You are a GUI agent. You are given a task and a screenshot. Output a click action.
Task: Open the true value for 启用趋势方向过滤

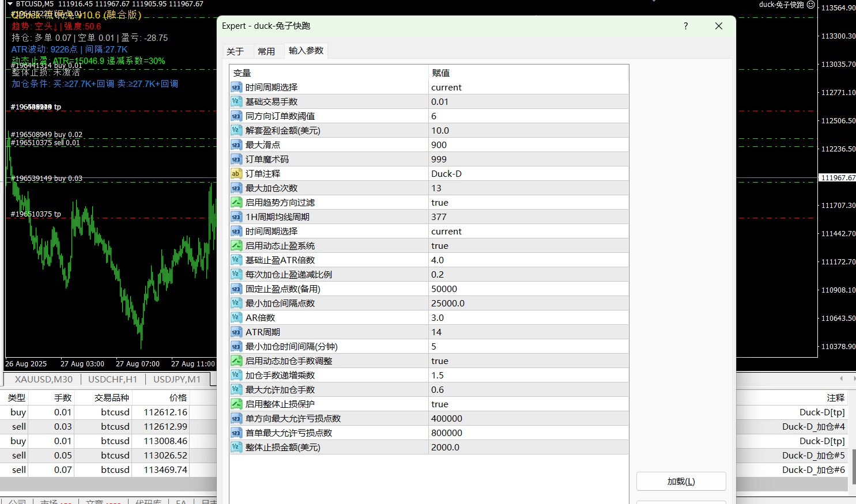click(529, 202)
